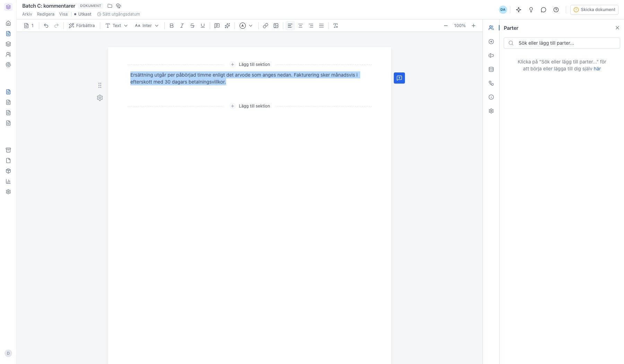Open the section settings gear
This screenshot has height=364, width=624.
point(100,98)
